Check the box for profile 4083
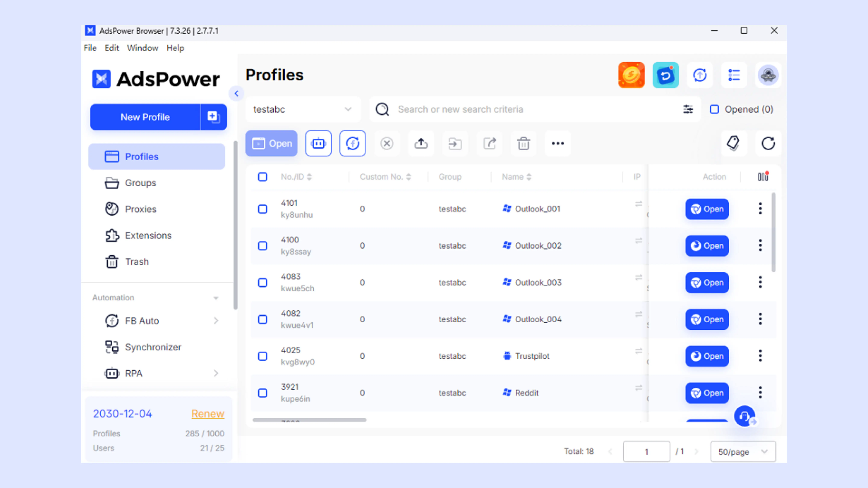The height and width of the screenshot is (488, 868). [x=263, y=283]
